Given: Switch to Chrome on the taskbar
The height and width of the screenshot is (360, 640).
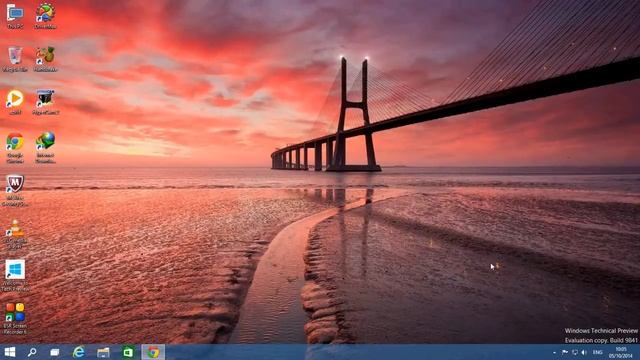Looking at the screenshot, I should [x=153, y=352].
